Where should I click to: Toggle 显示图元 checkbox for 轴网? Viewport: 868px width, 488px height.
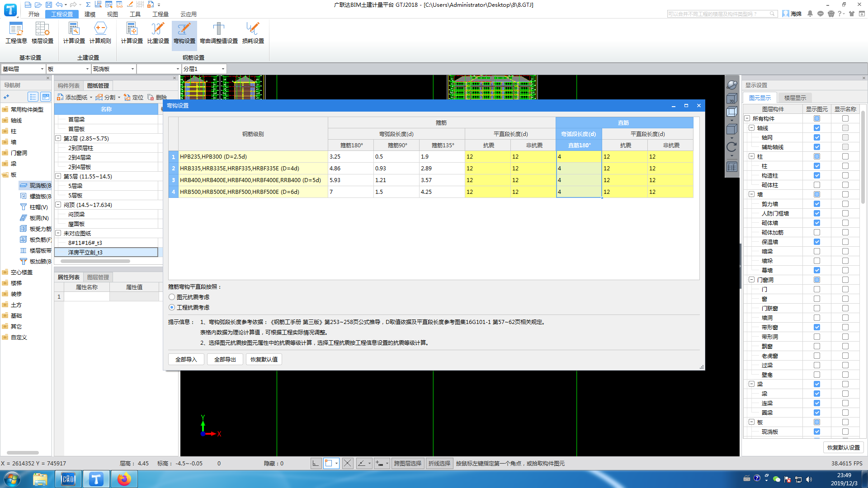817,137
